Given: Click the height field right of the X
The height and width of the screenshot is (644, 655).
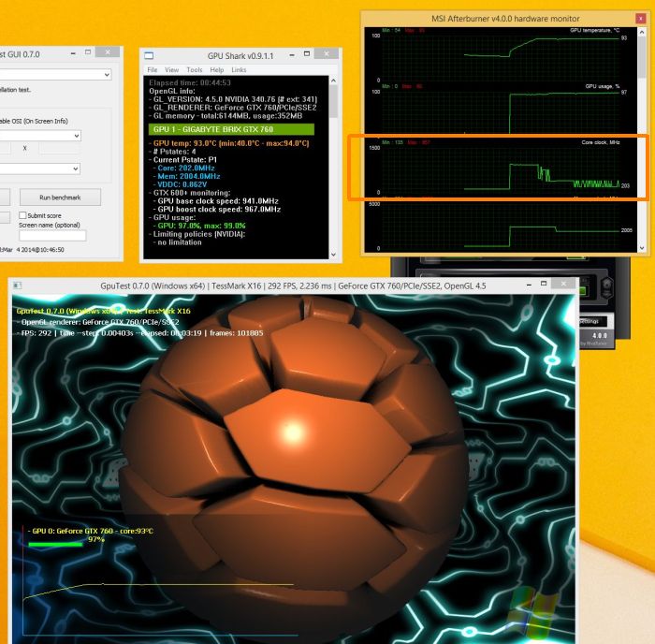Looking at the screenshot, I should pos(58,148).
